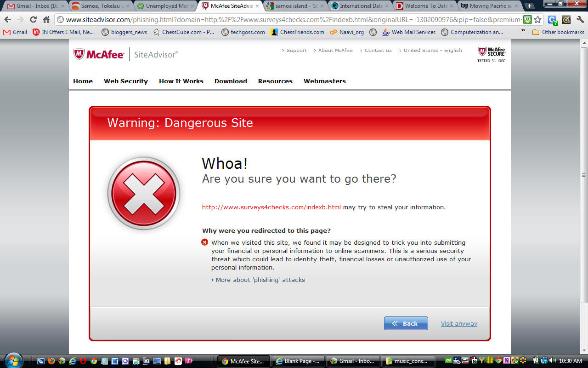588x368 pixels.
Task: Open the Gmail bookmark
Action: (15, 32)
